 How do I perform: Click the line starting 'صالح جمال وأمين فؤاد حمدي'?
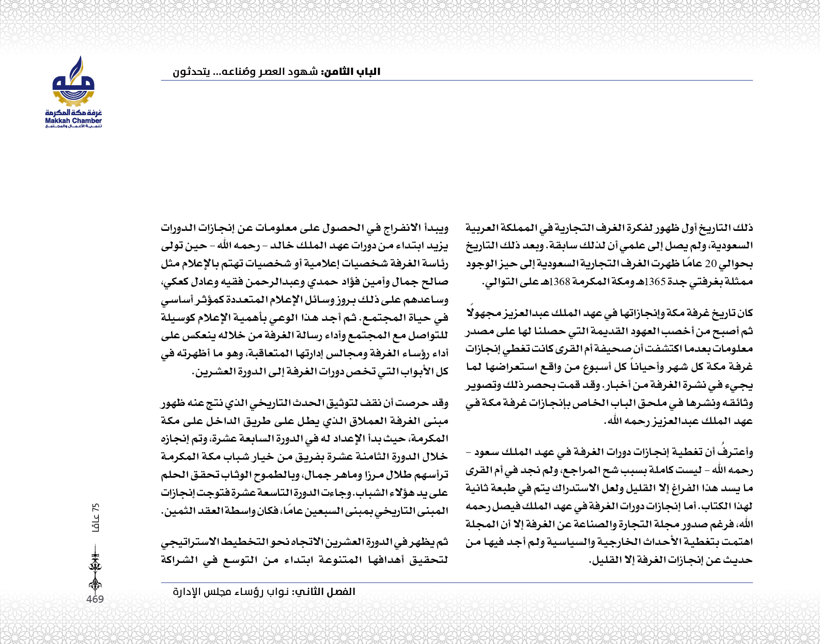tap(305, 282)
